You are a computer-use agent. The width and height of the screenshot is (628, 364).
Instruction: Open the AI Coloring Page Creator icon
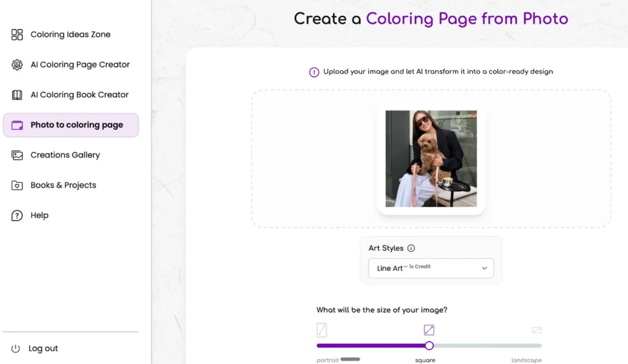pos(17,64)
